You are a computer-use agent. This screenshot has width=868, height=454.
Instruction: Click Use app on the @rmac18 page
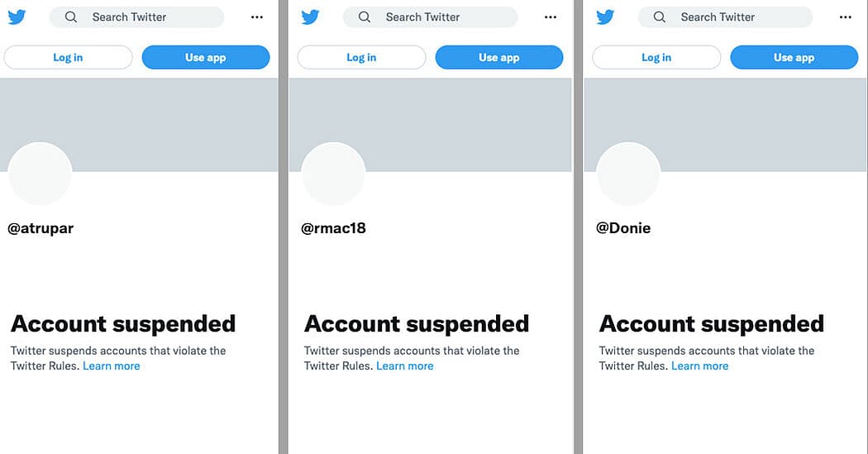[499, 57]
